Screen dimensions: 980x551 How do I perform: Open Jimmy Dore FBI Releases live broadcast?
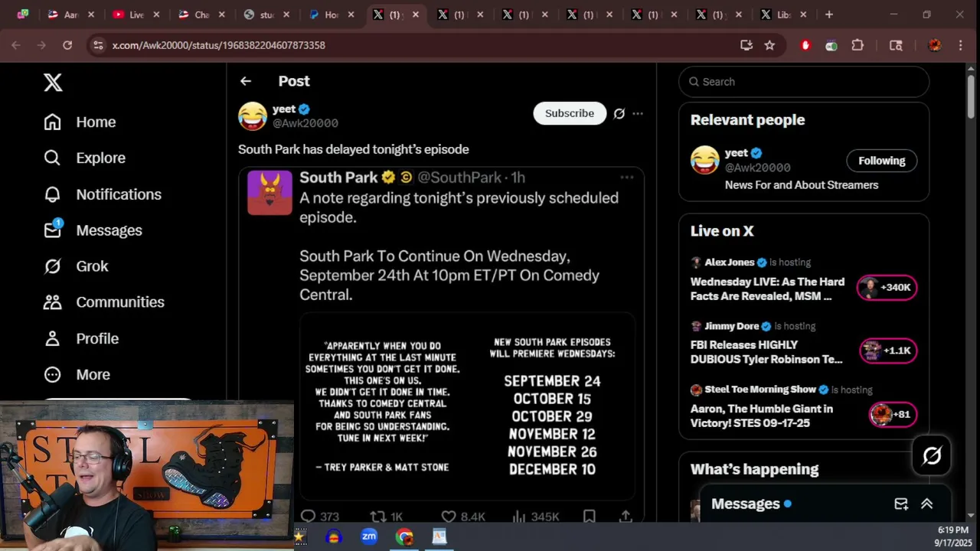[766, 352]
